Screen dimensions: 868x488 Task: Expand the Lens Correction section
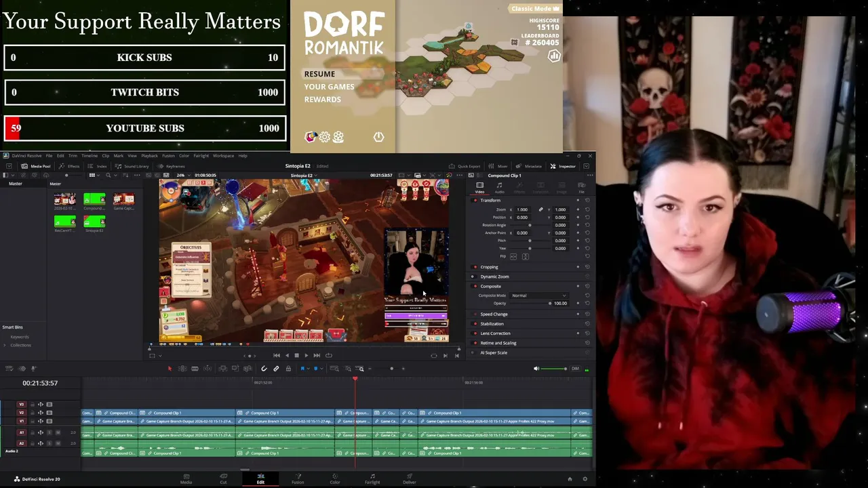495,333
